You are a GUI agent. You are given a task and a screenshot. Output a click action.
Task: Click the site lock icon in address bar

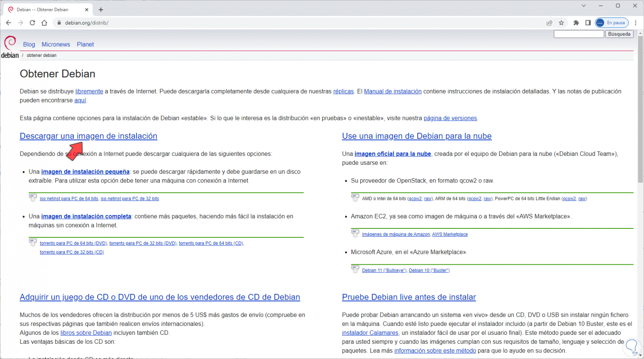(59, 23)
